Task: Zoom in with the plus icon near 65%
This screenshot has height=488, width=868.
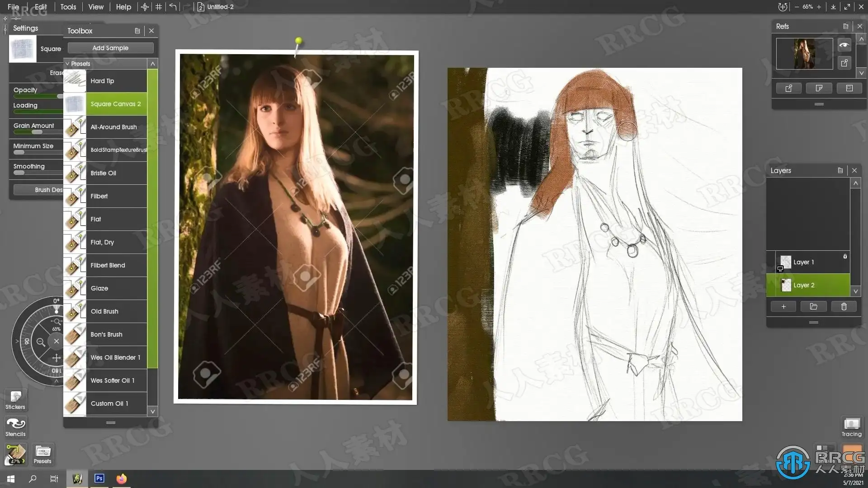Action: [819, 7]
